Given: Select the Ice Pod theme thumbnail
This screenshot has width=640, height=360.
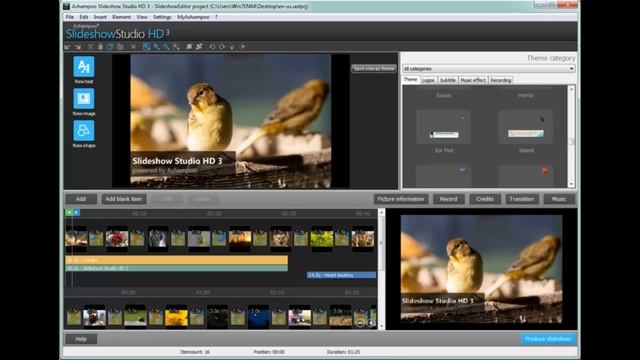Looking at the screenshot, I should pyautogui.click(x=444, y=127).
